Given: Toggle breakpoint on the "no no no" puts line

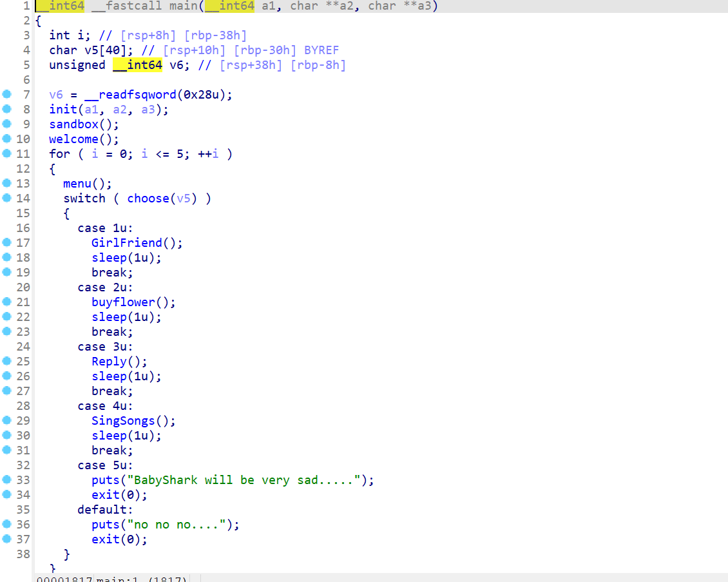Looking at the screenshot, I should 7,524.
